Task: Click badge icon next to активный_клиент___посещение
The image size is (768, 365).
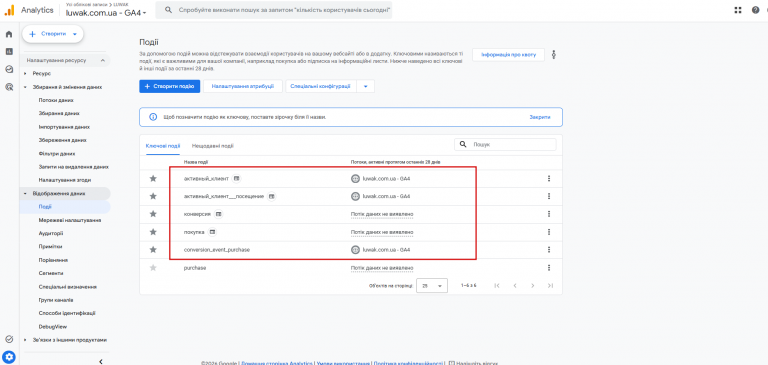Action: pyautogui.click(x=272, y=196)
